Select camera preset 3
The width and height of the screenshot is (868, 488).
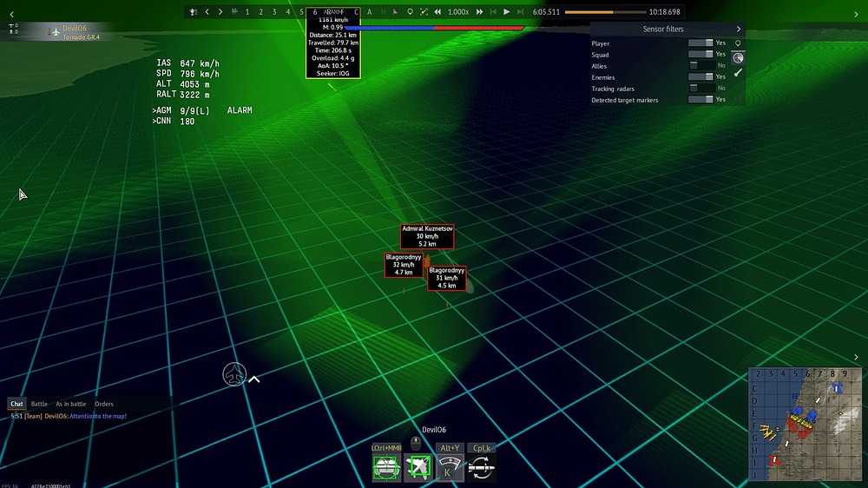[274, 11]
